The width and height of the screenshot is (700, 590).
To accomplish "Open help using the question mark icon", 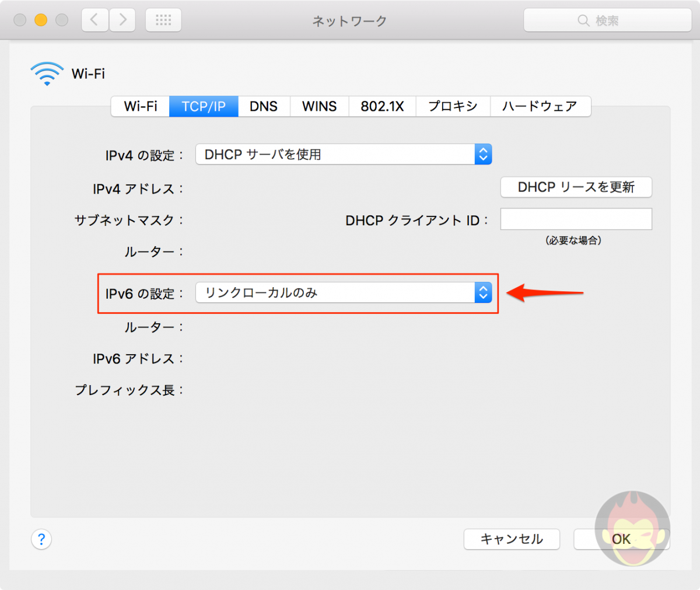I will click(x=41, y=539).
